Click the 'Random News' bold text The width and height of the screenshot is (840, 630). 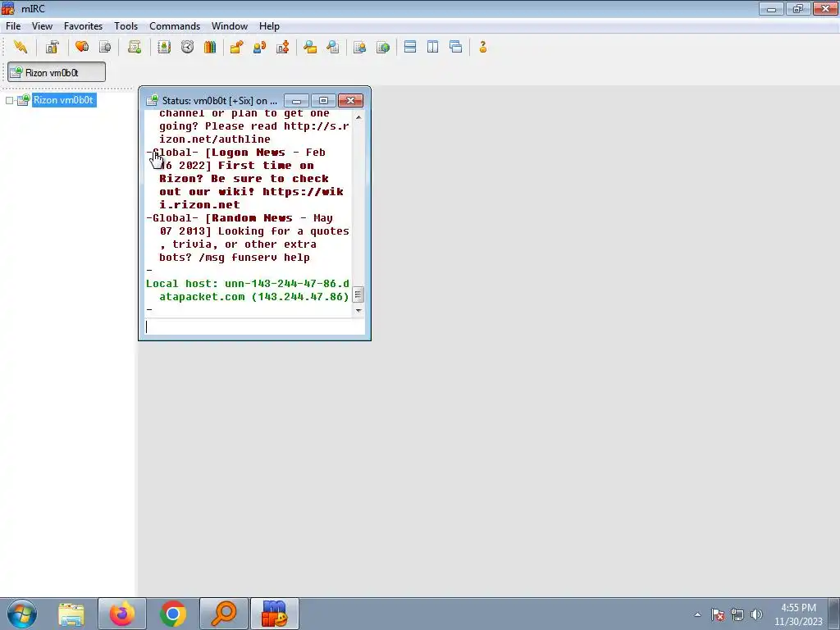click(x=252, y=218)
